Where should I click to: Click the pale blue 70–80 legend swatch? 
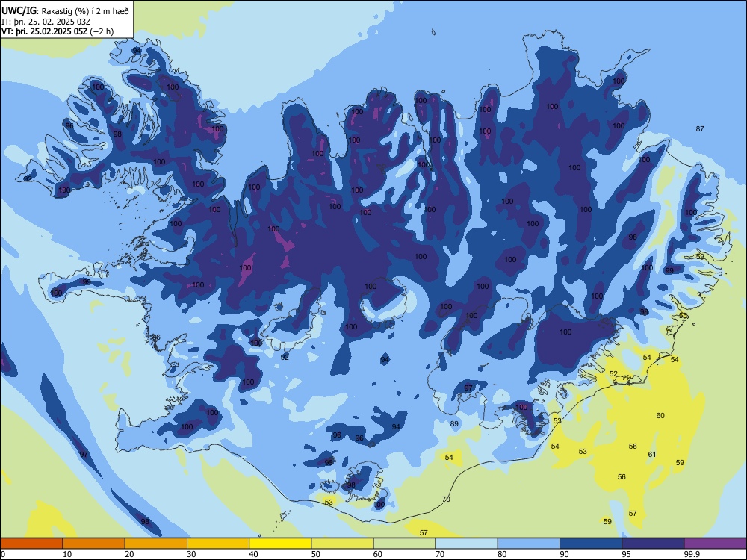[466, 544]
